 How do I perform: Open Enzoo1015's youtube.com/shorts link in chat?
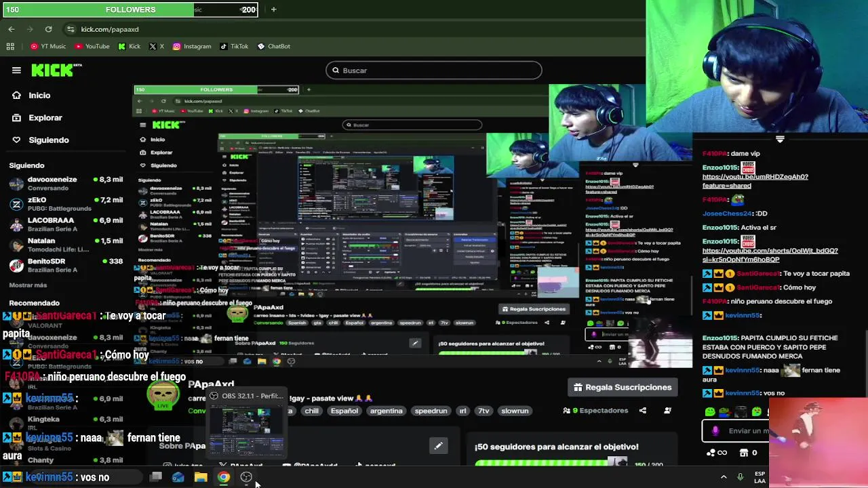(x=770, y=255)
